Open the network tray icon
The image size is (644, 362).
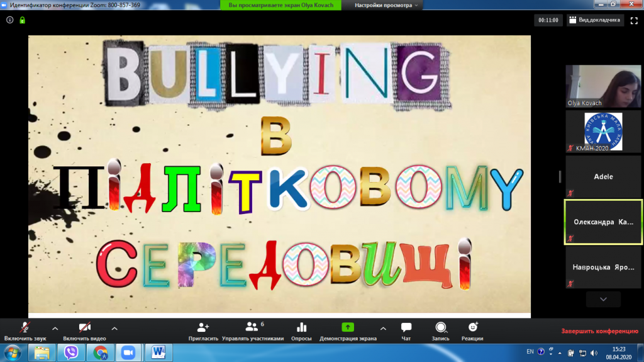(582, 353)
